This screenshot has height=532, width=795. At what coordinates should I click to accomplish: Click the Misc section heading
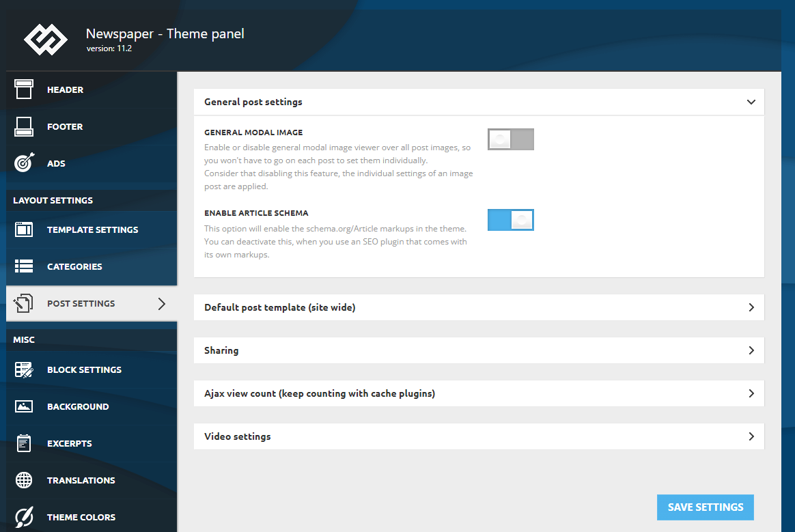point(24,340)
